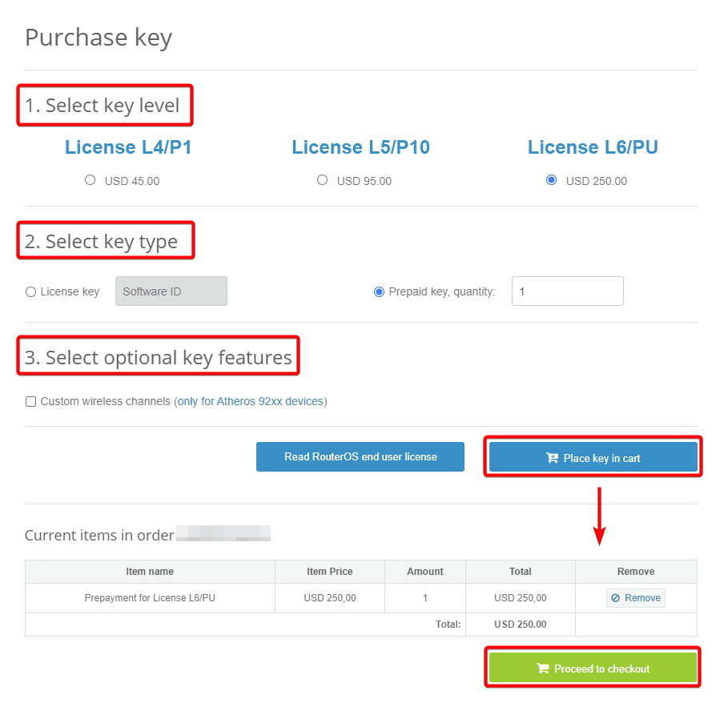
Task: Click the License L6/PU heading
Action: tap(593, 147)
